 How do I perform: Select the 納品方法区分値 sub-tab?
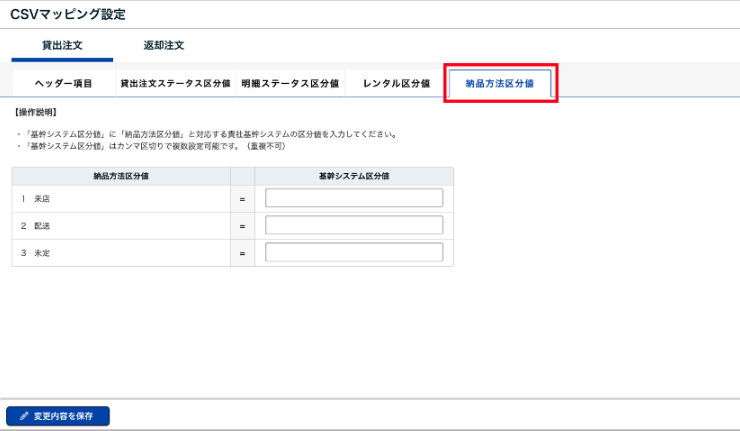pyautogui.click(x=500, y=83)
